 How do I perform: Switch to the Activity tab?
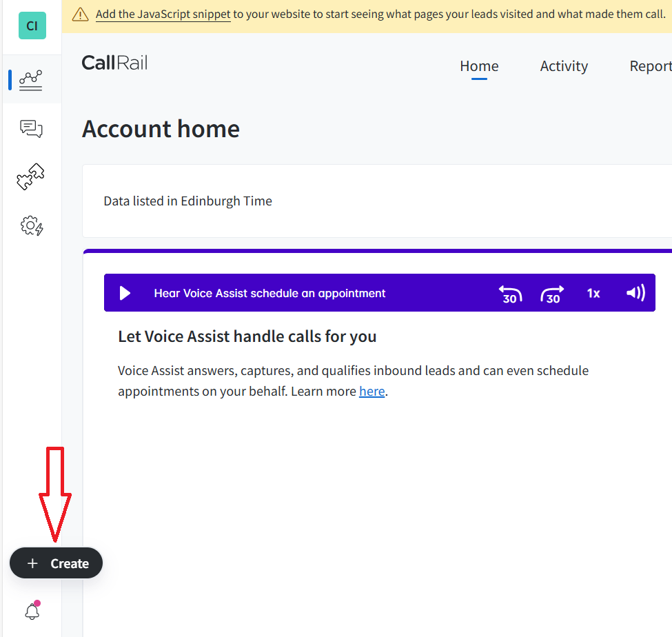click(564, 66)
